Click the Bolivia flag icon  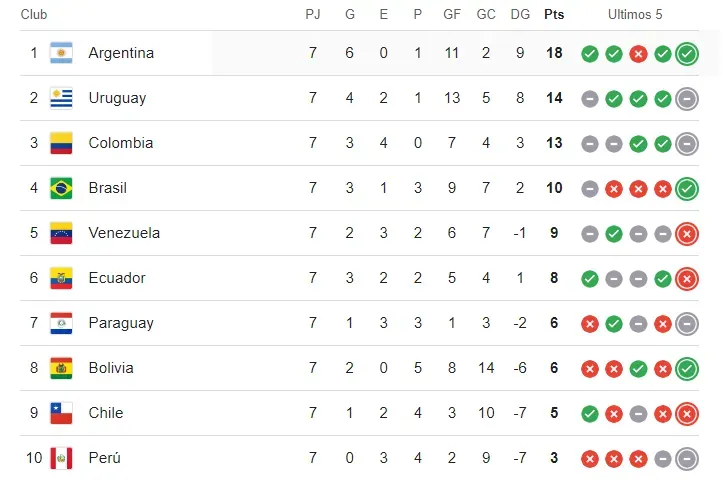[x=61, y=368]
